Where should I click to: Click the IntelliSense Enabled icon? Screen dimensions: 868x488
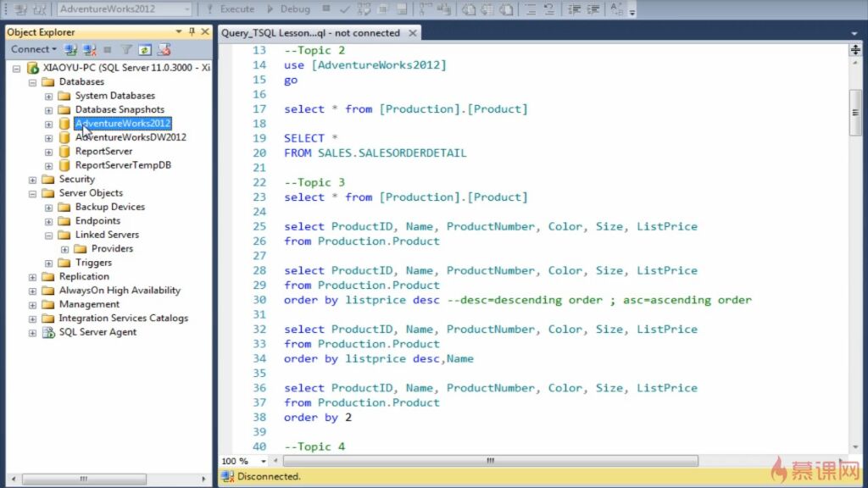click(402, 8)
